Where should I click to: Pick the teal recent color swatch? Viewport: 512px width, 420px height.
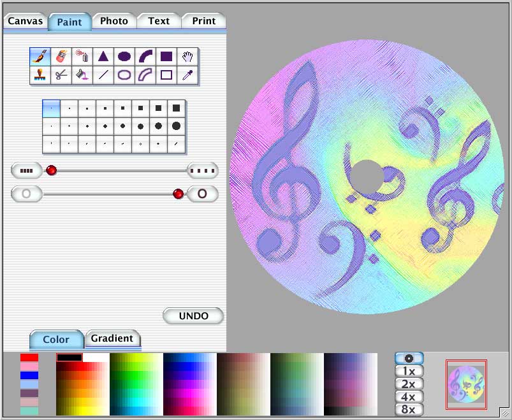29,410
